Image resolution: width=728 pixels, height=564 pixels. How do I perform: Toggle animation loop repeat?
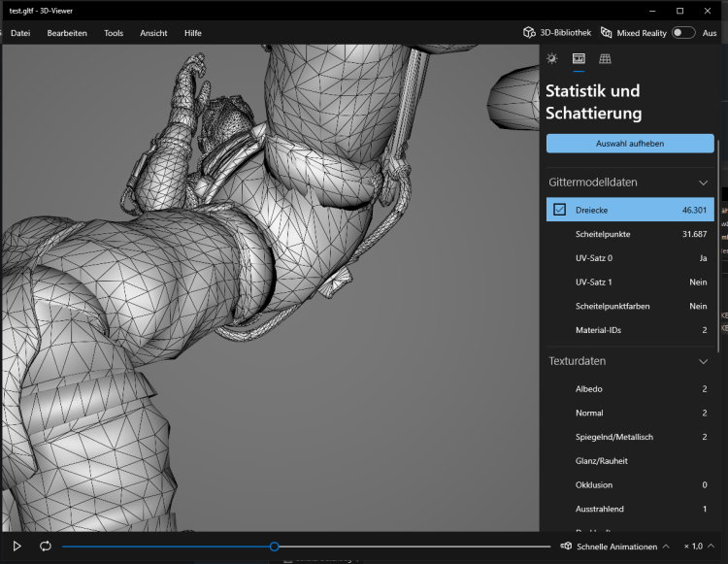coord(46,547)
